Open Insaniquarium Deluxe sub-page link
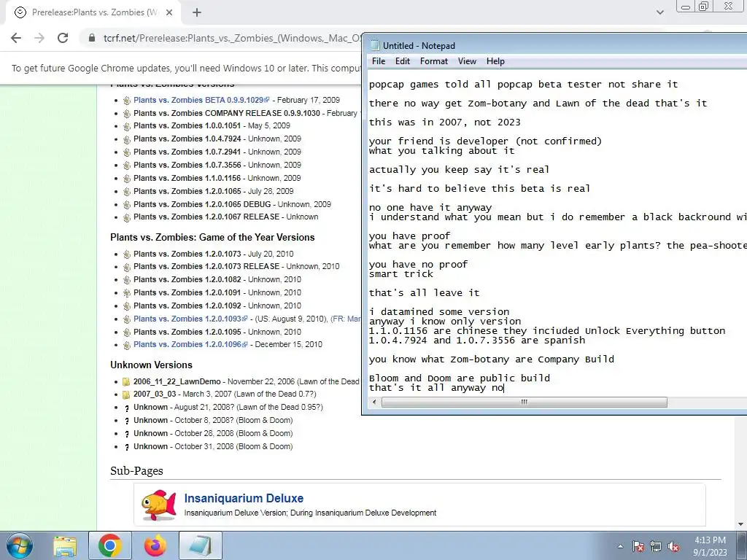 click(244, 498)
